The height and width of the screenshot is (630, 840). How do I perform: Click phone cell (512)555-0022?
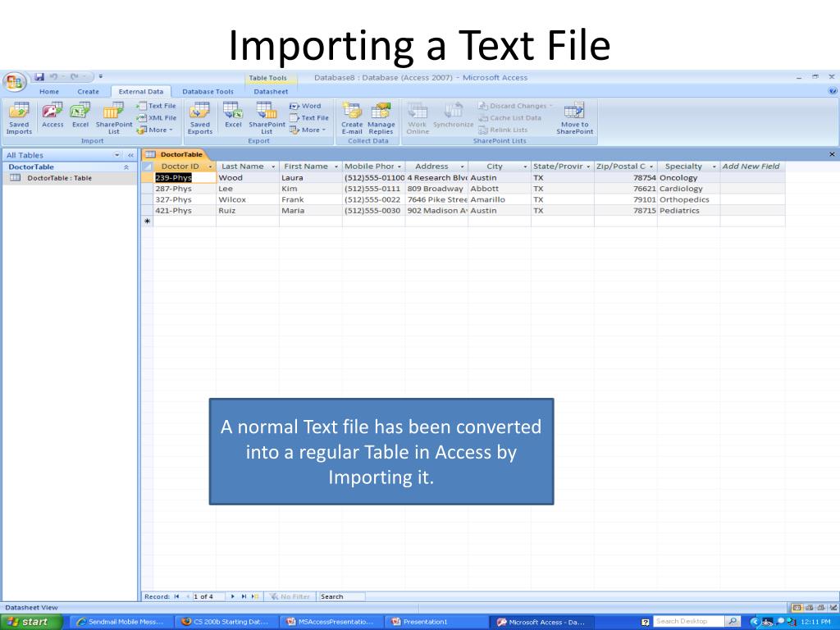373,200
